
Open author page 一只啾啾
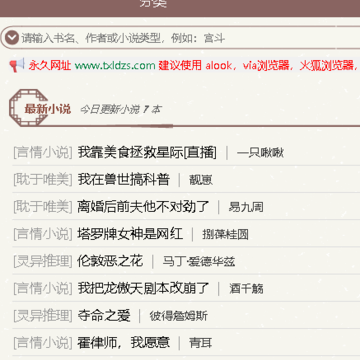click(260, 153)
